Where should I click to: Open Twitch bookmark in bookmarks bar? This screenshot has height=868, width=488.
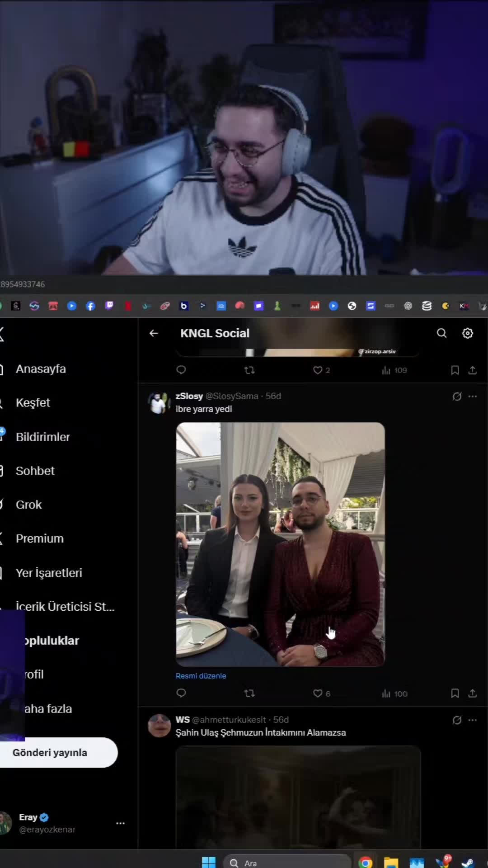[x=109, y=306]
